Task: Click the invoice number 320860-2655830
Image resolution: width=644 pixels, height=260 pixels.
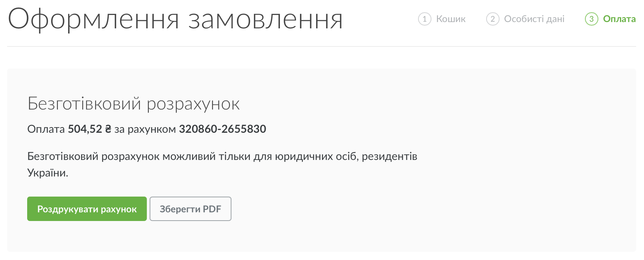Action: (x=222, y=129)
